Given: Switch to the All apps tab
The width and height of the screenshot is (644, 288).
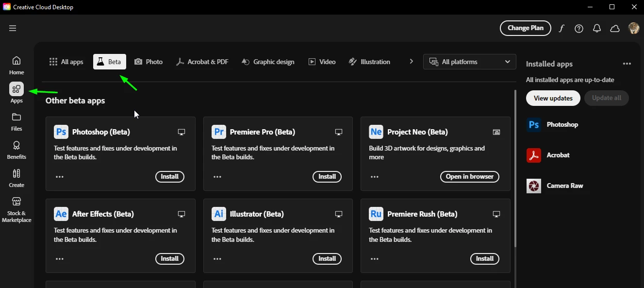Looking at the screenshot, I should (x=66, y=62).
